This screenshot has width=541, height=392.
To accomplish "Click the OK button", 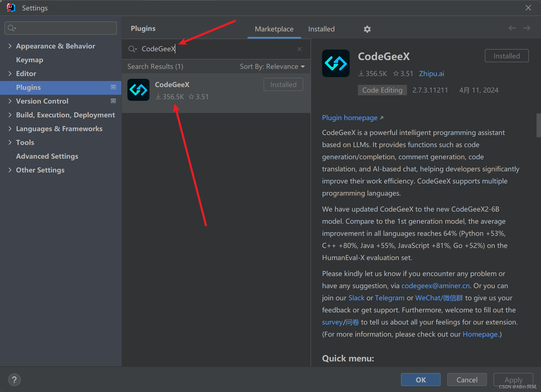I will 421,380.
